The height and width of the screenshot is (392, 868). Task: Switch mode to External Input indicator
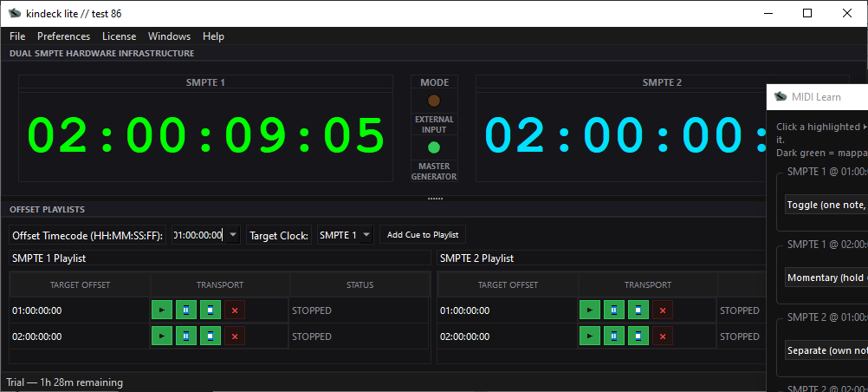[434, 101]
